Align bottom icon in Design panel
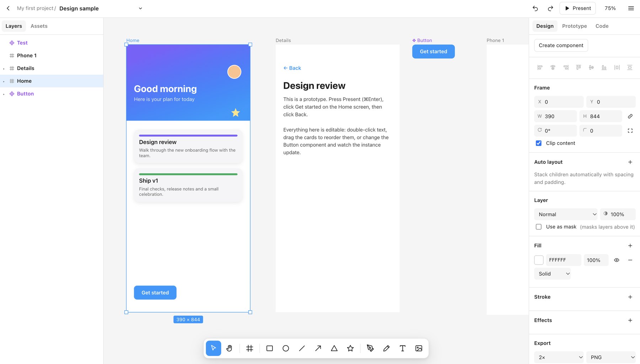 point(604,67)
